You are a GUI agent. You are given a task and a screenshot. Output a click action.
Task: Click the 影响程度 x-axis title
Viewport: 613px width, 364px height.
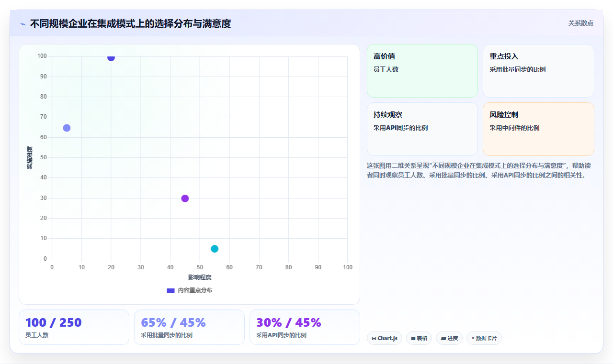tap(200, 277)
